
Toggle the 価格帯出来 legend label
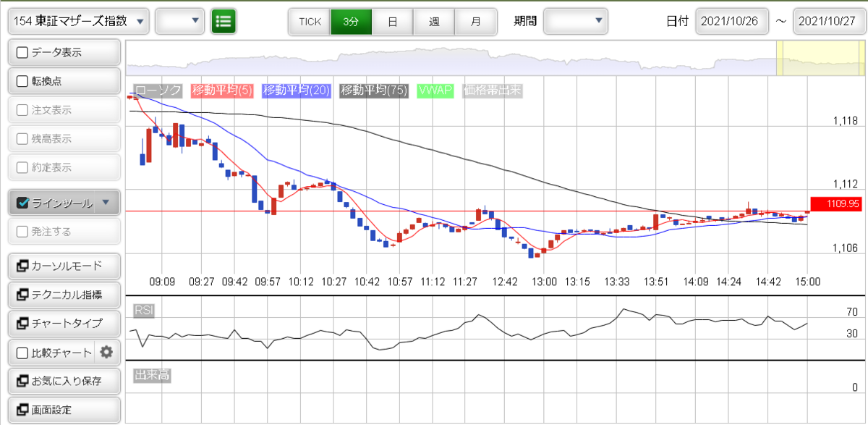[x=492, y=91]
